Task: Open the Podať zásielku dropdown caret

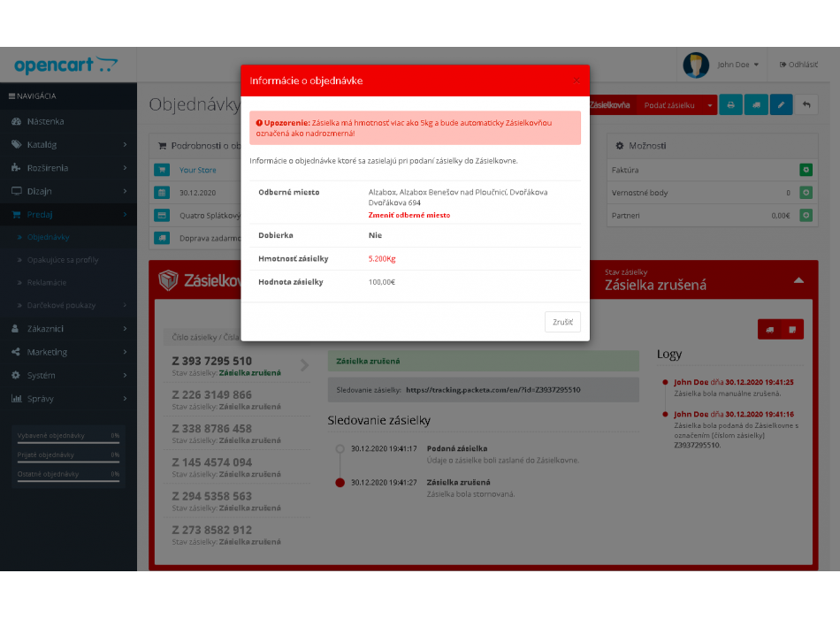Action: 710,105
